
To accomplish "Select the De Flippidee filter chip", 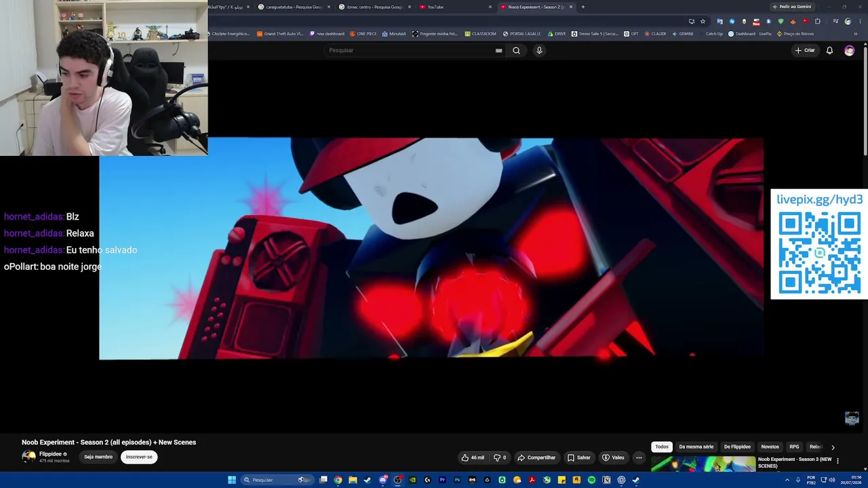I will click(x=737, y=447).
